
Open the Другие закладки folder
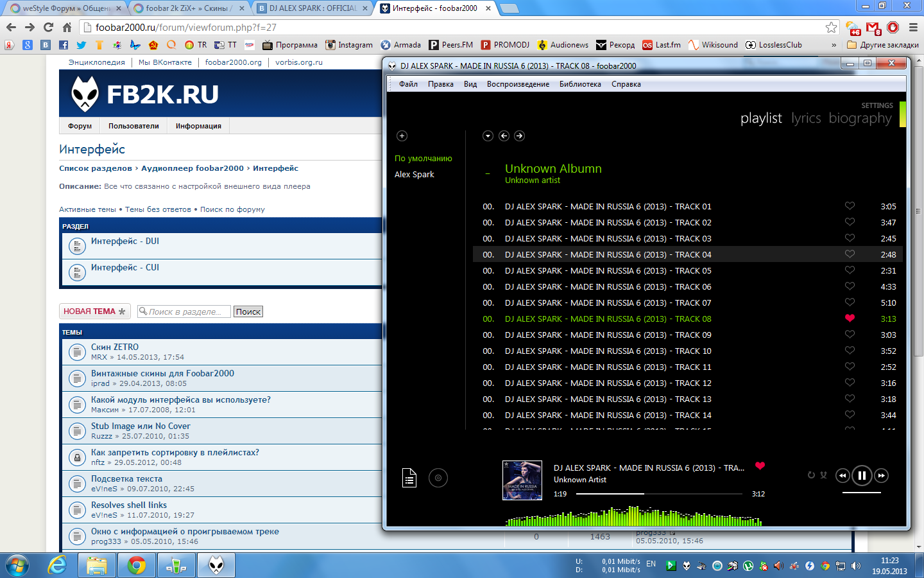click(x=883, y=45)
